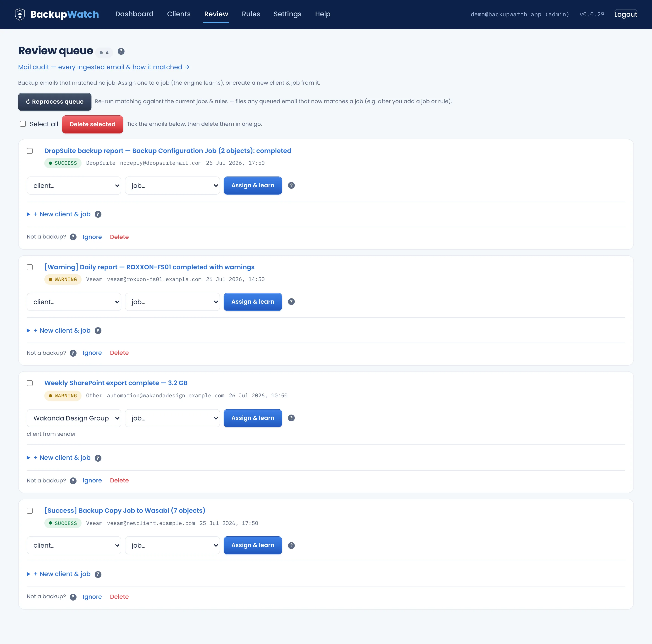This screenshot has height=644, width=652.
Task: Open Backup Copy Job to Wasabi subject link
Action: click(x=125, y=510)
